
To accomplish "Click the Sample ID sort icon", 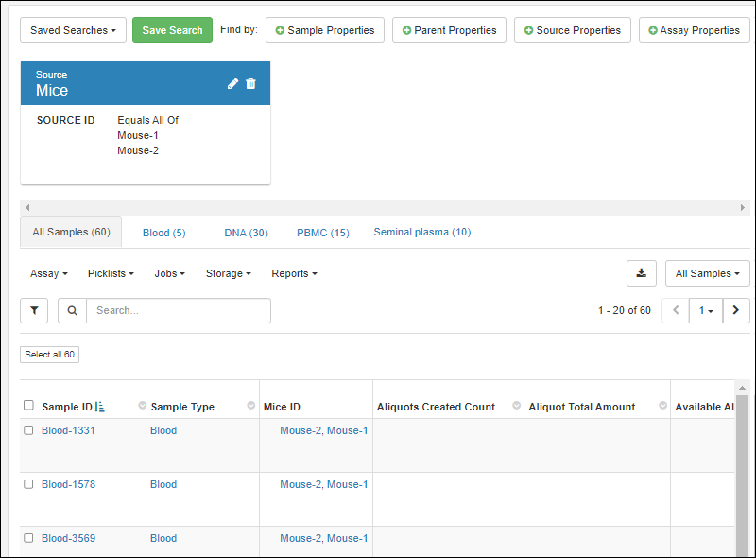I will click(x=100, y=407).
